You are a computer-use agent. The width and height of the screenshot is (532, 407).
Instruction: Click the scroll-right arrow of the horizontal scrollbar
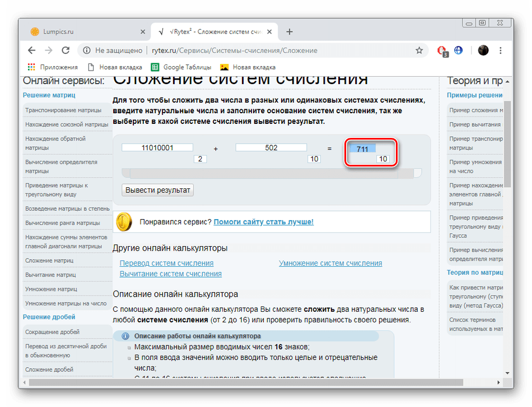click(x=498, y=382)
